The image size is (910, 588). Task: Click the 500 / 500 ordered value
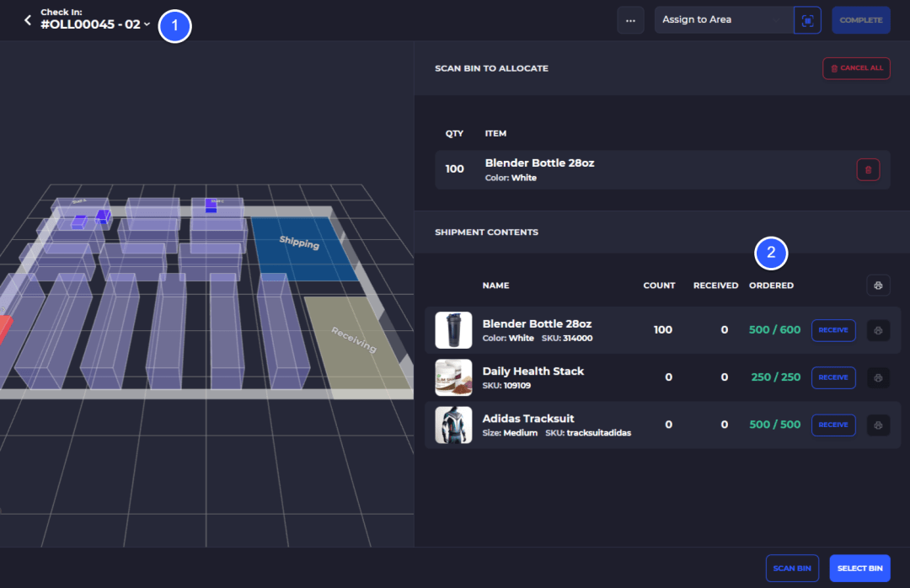(x=774, y=425)
